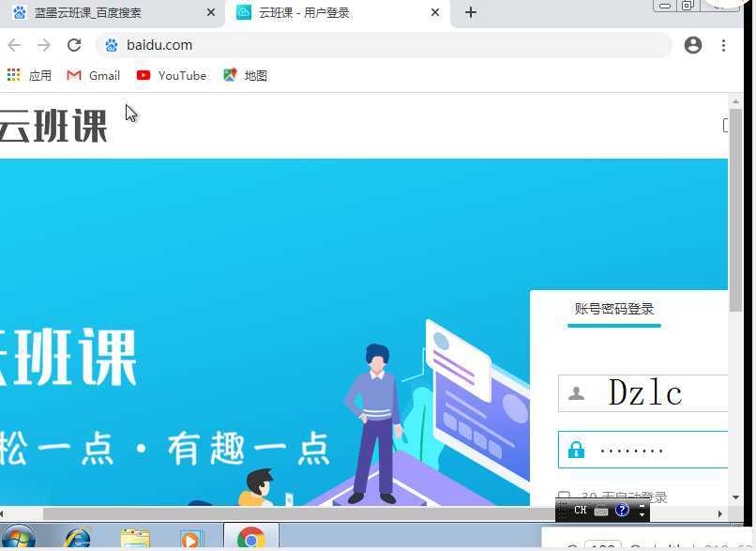756x551 pixels.
Task: Switch to the 蓝墨云班课_百度搜索 tab
Action: 111,13
